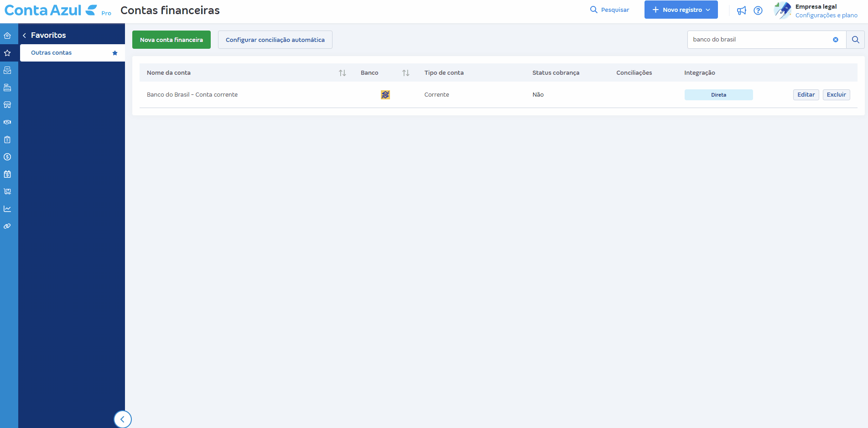Click Editar on the Banco do Brasil row

click(806, 95)
